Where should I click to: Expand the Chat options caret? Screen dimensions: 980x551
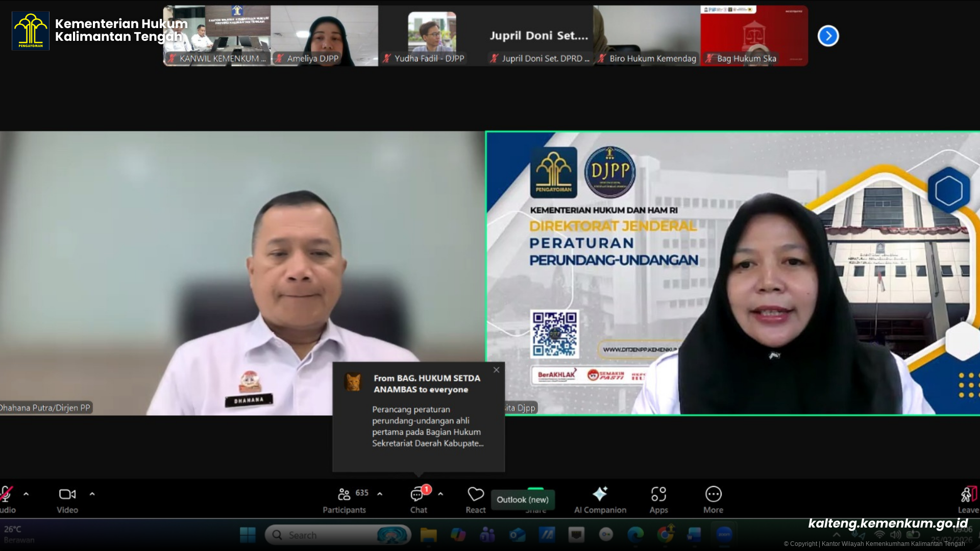[x=440, y=494]
